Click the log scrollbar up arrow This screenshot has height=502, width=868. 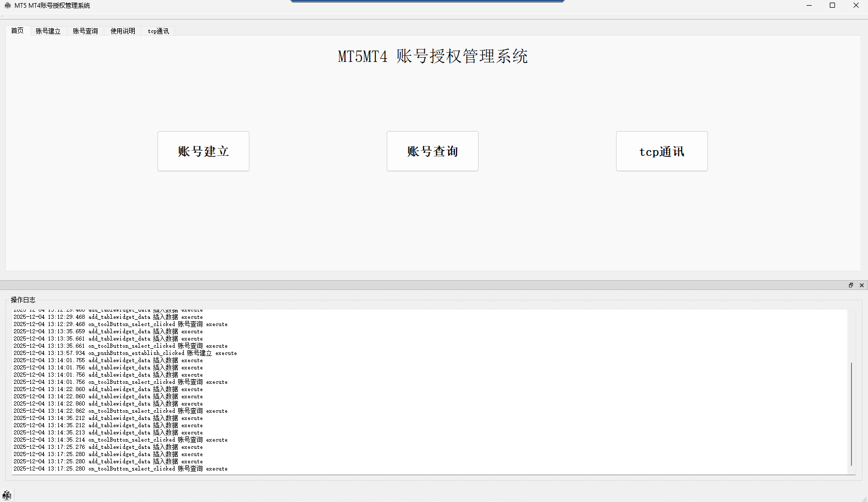(853, 312)
